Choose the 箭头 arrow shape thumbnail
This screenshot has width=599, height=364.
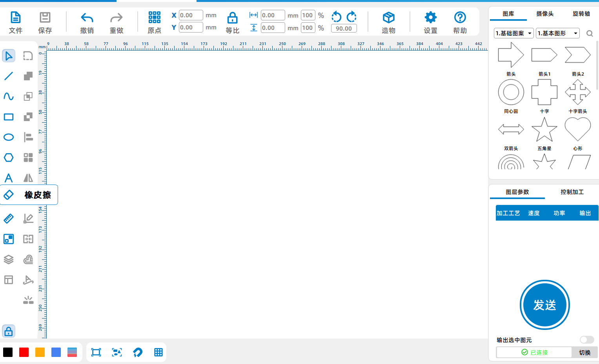click(x=511, y=55)
